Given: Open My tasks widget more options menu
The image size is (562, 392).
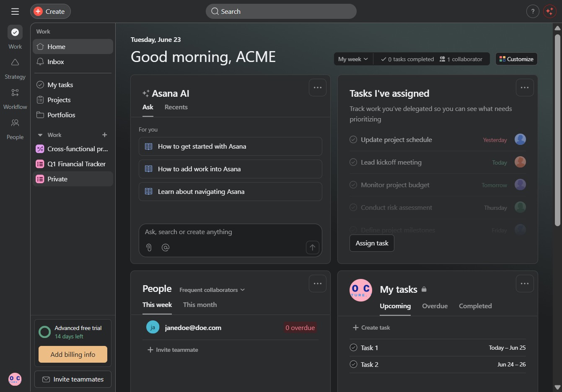Looking at the screenshot, I should (x=525, y=284).
